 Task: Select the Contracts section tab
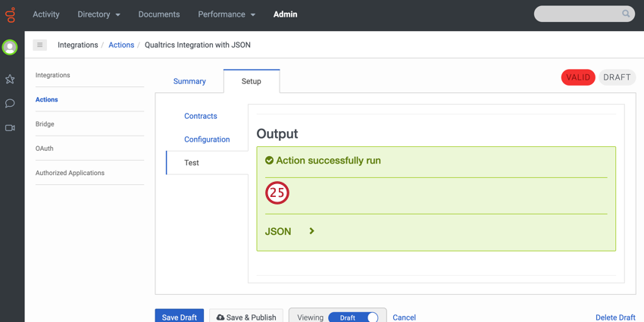click(201, 116)
